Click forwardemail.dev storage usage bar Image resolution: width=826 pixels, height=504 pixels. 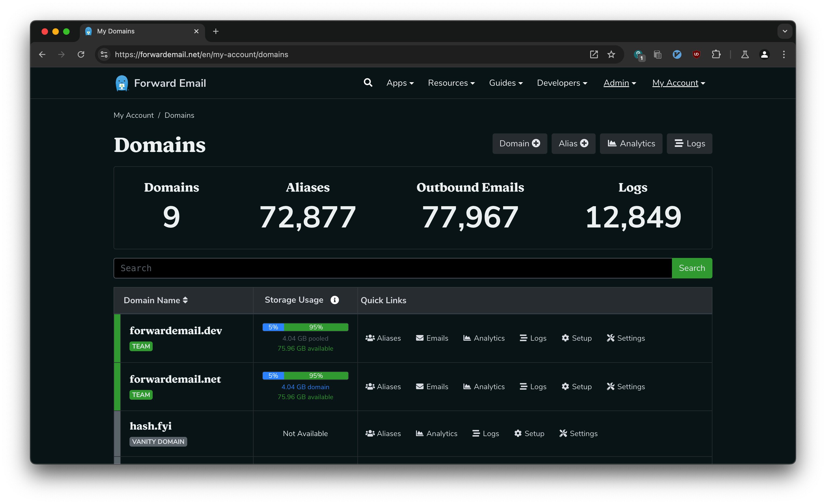point(305,327)
